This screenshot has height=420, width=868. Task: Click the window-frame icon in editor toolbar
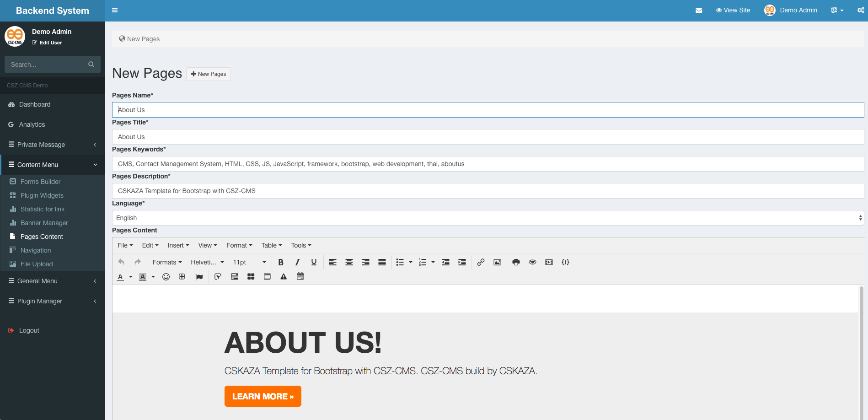tap(267, 277)
